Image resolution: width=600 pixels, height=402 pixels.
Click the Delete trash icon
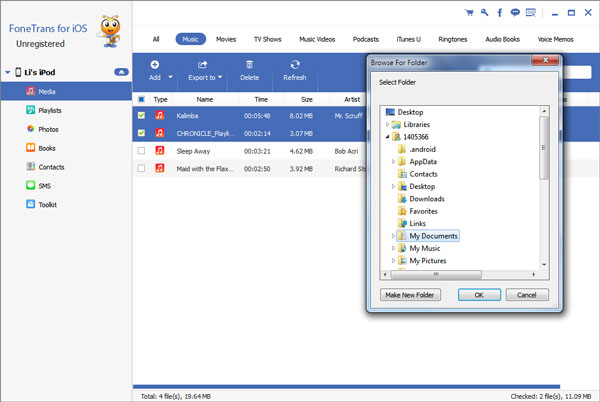tap(249, 65)
